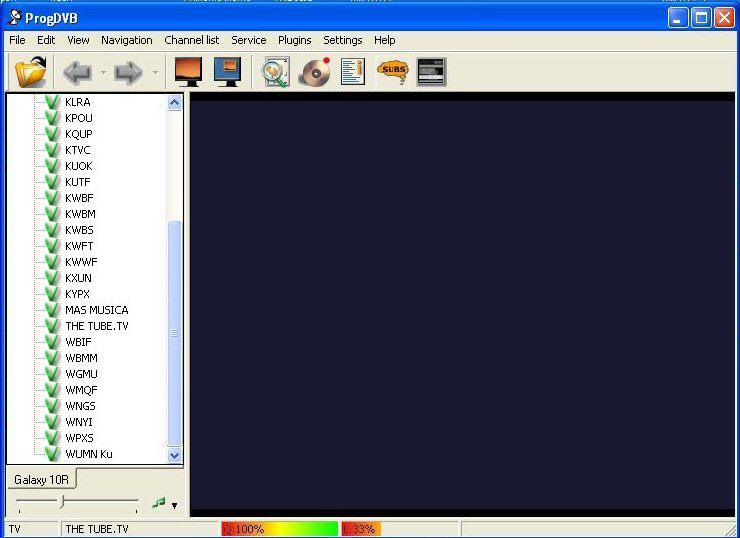The height and width of the screenshot is (538, 740).
Task: Click the open folder toolbar icon
Action: coord(31,72)
